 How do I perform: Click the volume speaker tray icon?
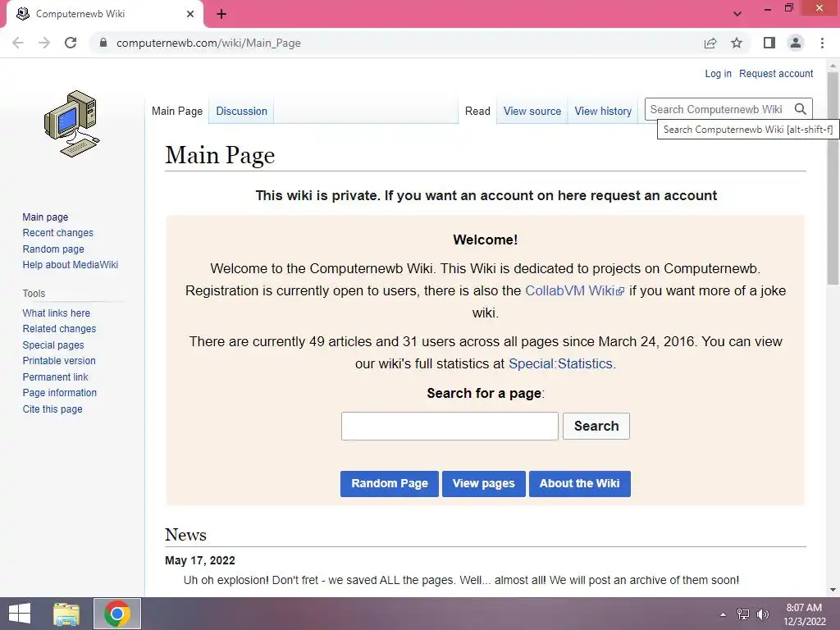click(x=763, y=614)
